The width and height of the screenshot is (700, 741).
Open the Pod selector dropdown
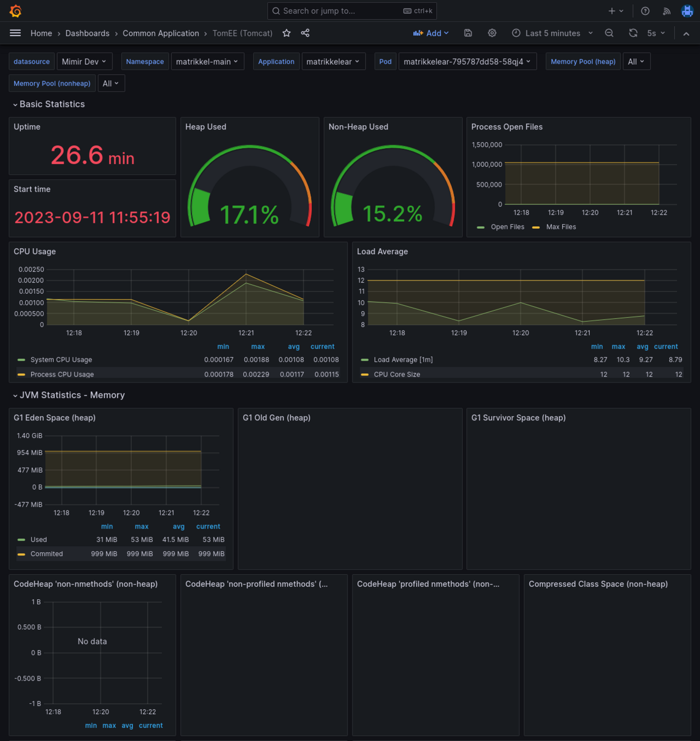click(x=467, y=61)
